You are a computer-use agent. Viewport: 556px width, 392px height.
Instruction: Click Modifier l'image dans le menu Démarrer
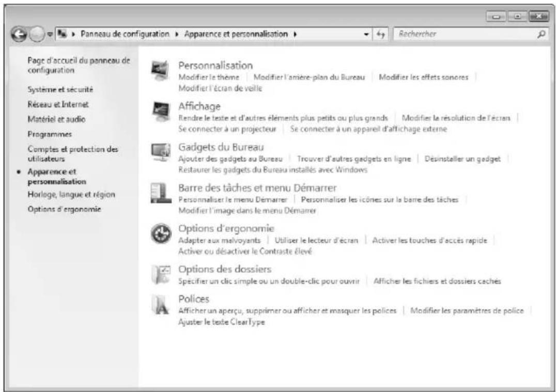coord(247,211)
